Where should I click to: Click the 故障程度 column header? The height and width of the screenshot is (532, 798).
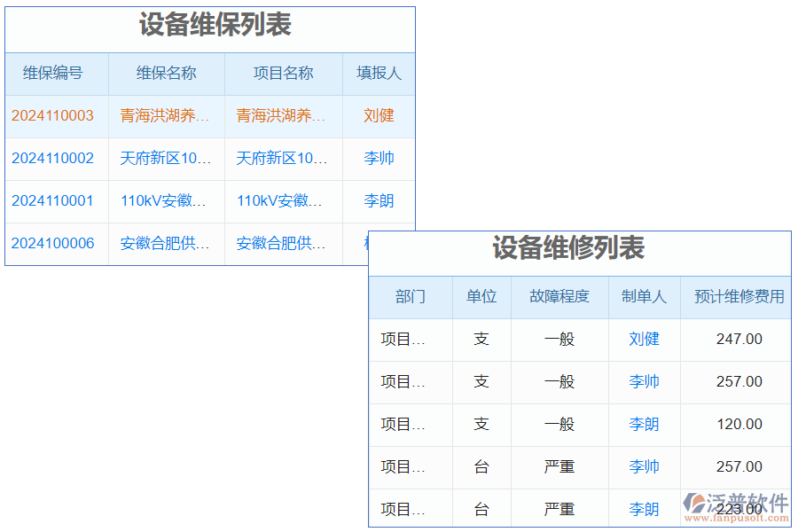coord(559,297)
